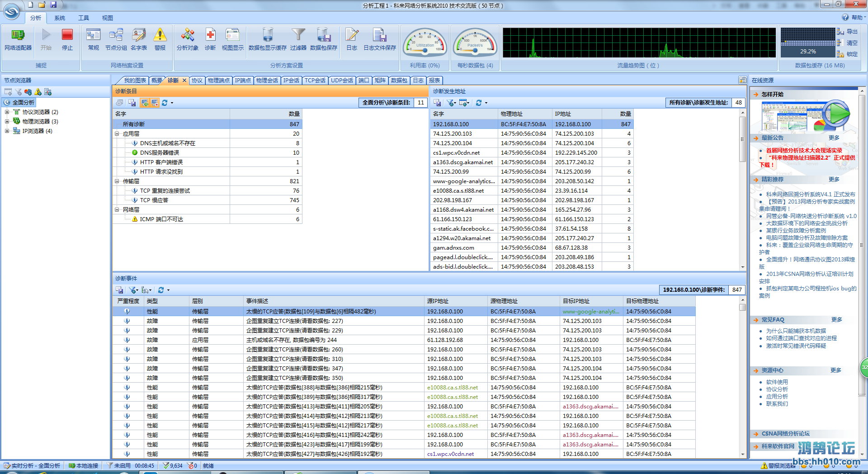The height and width of the screenshot is (474, 868).
Task: Click save icon in 诊断发生地址 toolbar
Action: coord(437,103)
